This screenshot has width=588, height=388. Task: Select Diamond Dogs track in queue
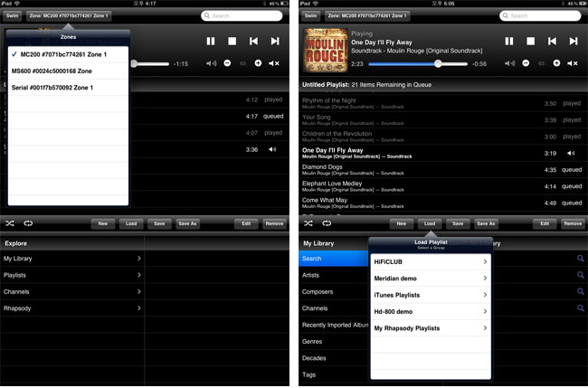tap(443, 169)
